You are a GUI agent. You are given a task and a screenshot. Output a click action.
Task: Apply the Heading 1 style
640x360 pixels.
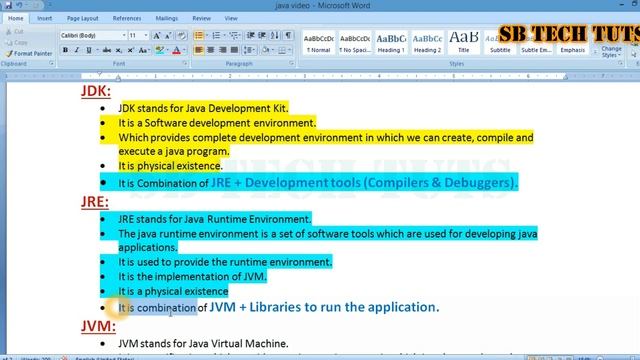coord(391,43)
